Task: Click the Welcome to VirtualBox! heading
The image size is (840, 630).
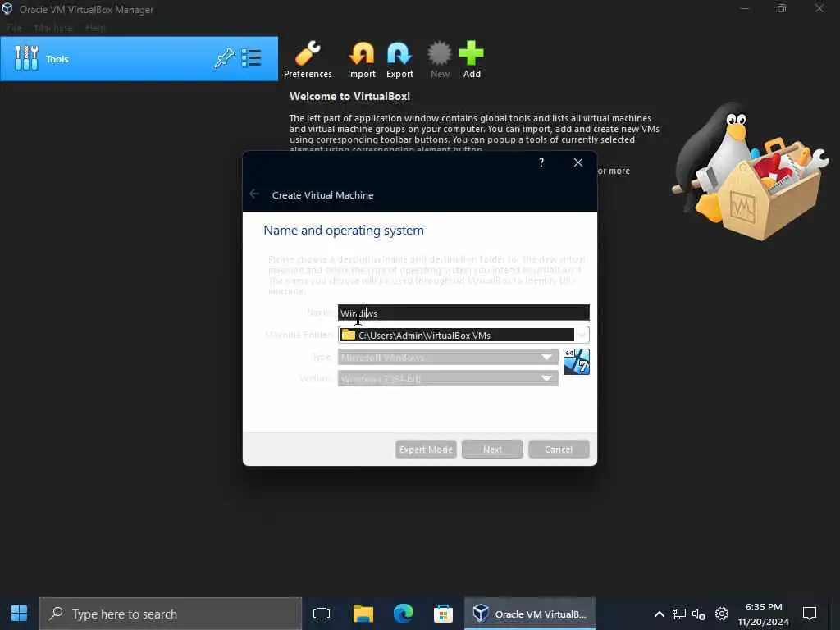Action: point(349,97)
